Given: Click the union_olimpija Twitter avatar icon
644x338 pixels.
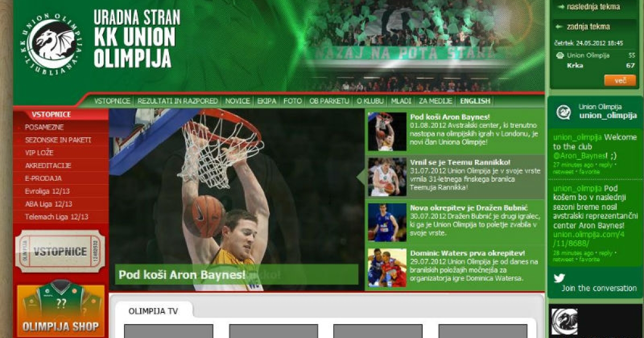Looking at the screenshot, I should pos(563,112).
